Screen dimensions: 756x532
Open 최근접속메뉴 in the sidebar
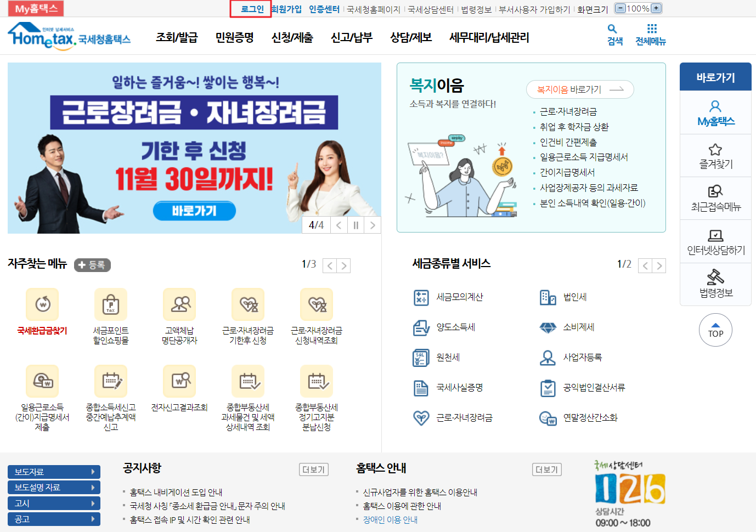pos(715,199)
